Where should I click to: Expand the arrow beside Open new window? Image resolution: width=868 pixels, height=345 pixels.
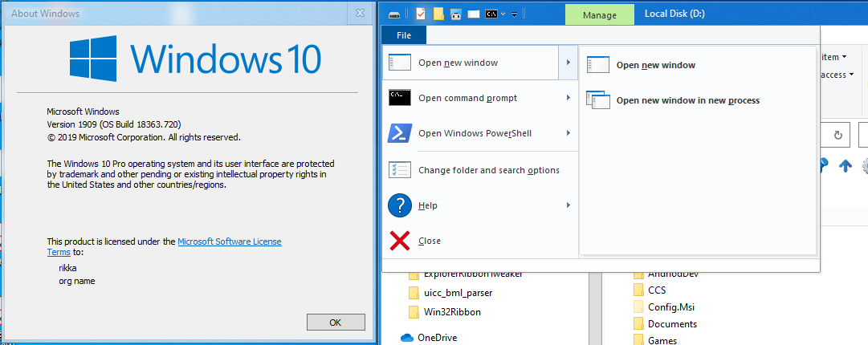[568, 63]
